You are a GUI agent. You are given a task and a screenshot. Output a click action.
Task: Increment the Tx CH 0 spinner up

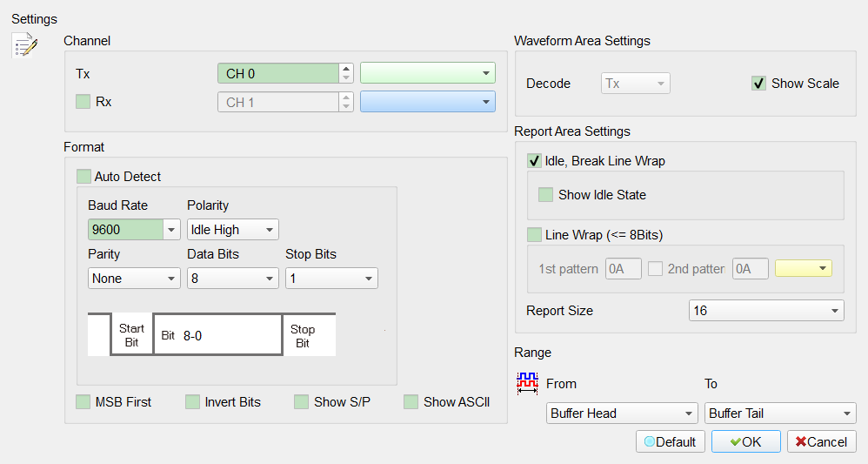click(x=346, y=69)
